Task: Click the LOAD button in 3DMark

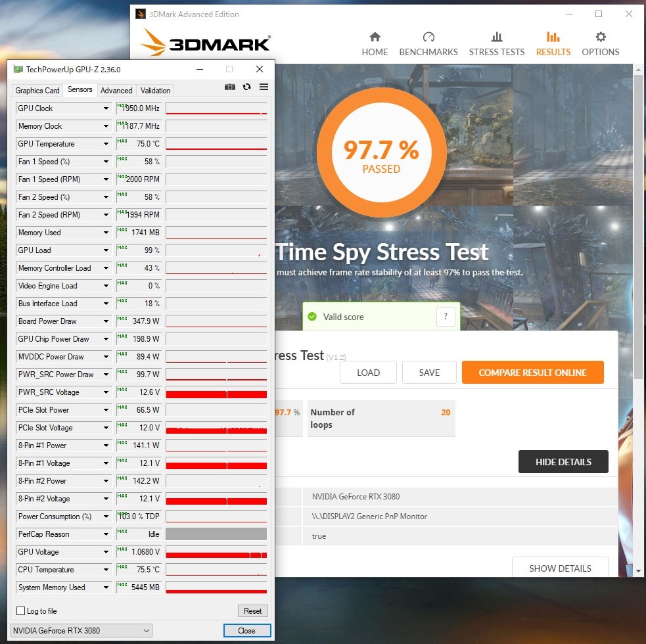Action: (368, 373)
